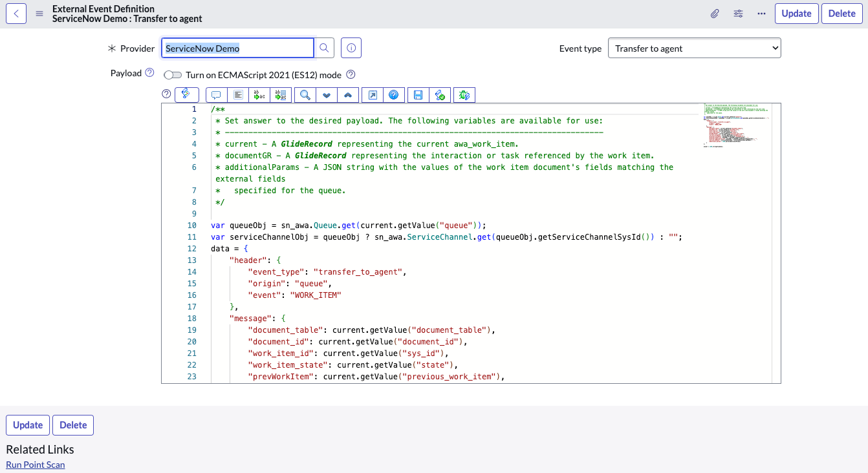The width and height of the screenshot is (868, 473).
Task: Enable ECMAScript 2021 (ES12) mode switch
Action: [173, 75]
